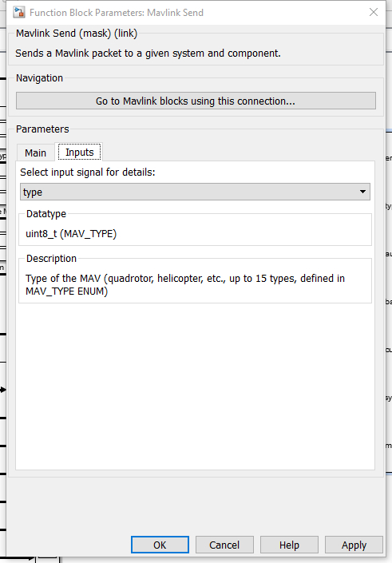Click the 'Description' group label

[x=51, y=259]
